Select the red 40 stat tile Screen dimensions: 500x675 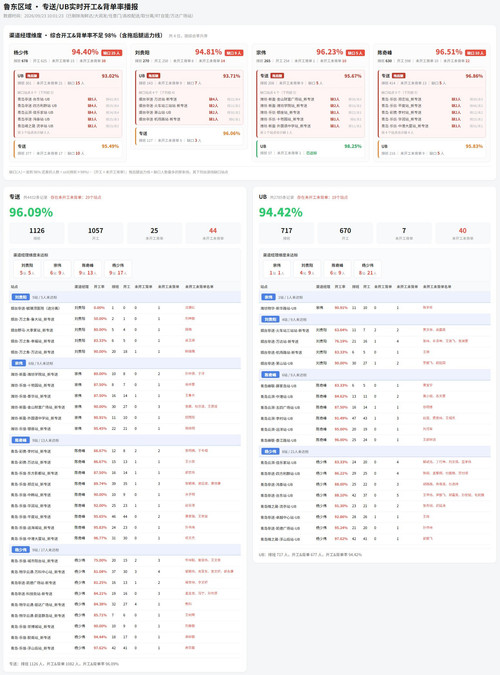tap(463, 233)
